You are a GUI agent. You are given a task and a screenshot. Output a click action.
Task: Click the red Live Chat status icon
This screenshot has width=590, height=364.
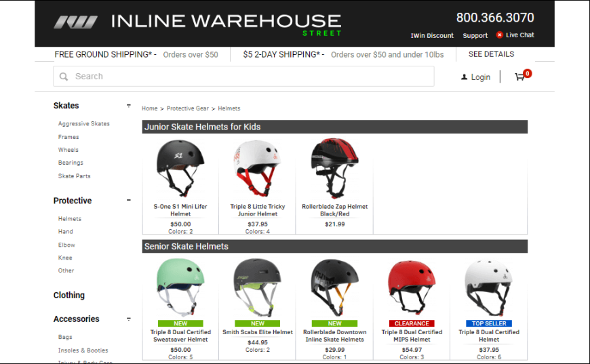[499, 35]
